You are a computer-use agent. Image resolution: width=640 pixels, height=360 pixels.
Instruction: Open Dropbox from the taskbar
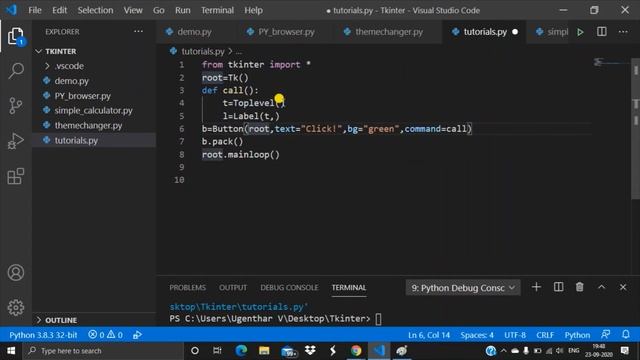310,351
